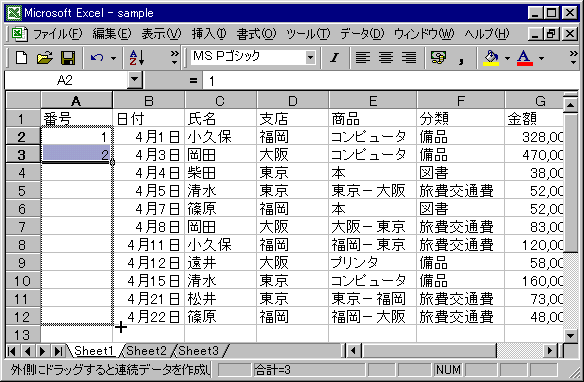Open the Name Box dropdown arrow
Viewport: 584px width, 382px height.
tap(134, 79)
